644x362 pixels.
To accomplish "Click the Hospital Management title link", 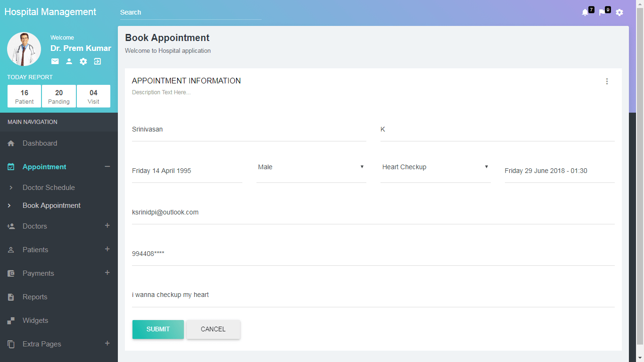I will [x=50, y=12].
